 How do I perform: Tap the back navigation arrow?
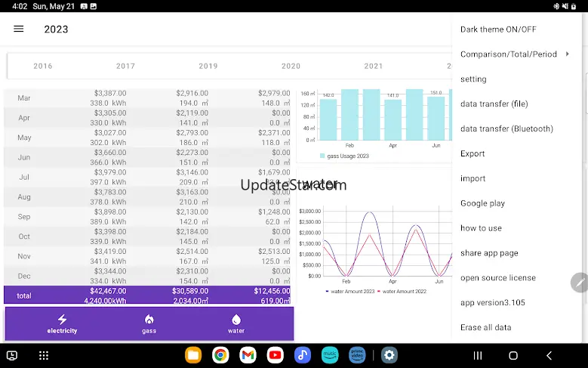pos(549,355)
